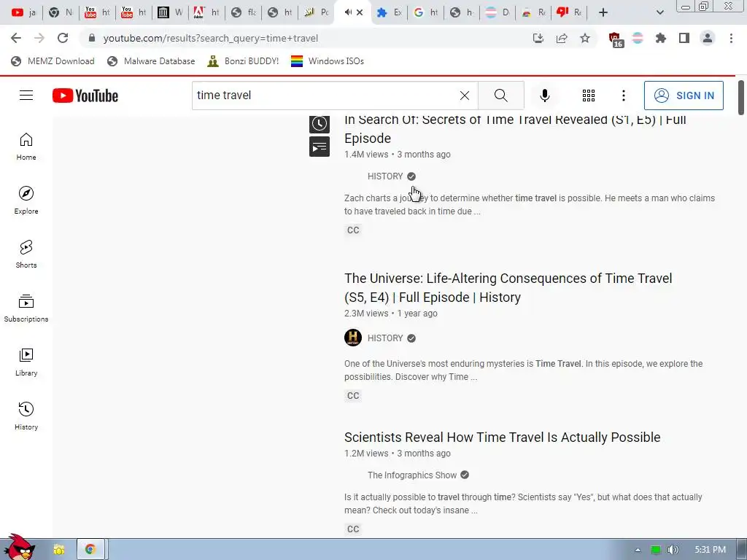Viewport: 747px width, 560px height.
Task: Click the SIGN IN button
Action: coord(684,96)
